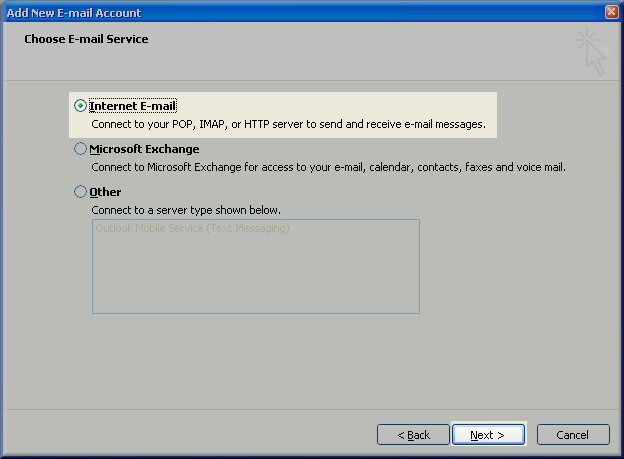The height and width of the screenshot is (459, 624).
Task: Close the Add New E-mail Account dialog
Action: click(611, 12)
